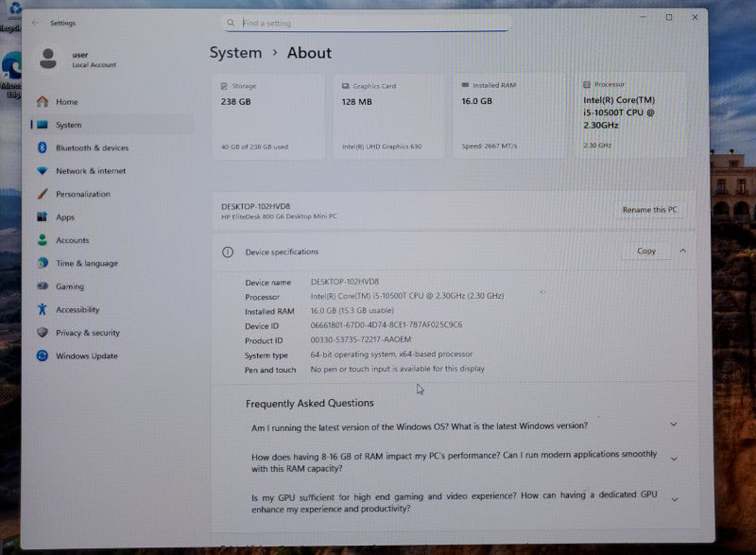The image size is (756, 555).
Task: Open Graphics Card 128 MB card
Action: (388, 116)
